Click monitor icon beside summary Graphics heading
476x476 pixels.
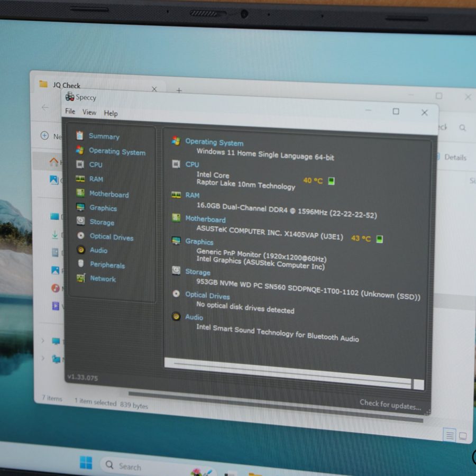[x=176, y=241]
